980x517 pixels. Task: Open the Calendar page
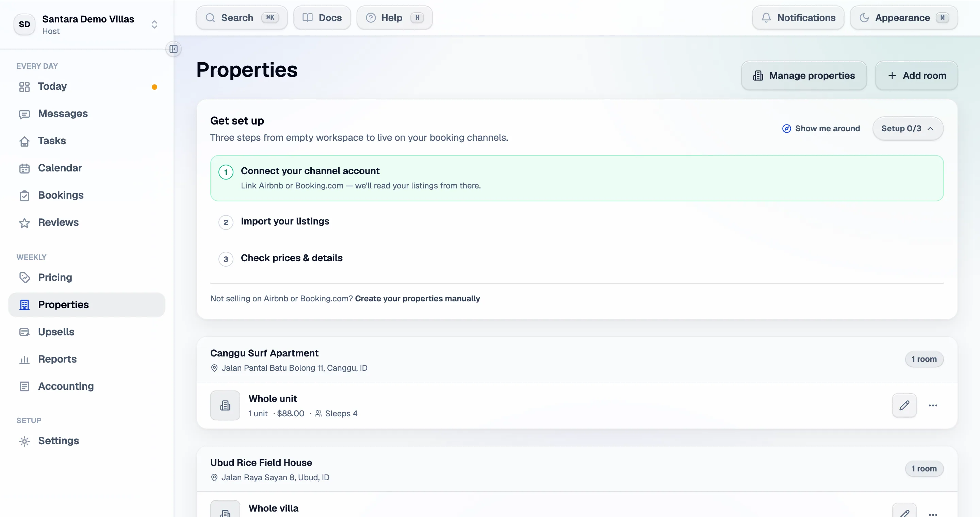tap(87, 168)
